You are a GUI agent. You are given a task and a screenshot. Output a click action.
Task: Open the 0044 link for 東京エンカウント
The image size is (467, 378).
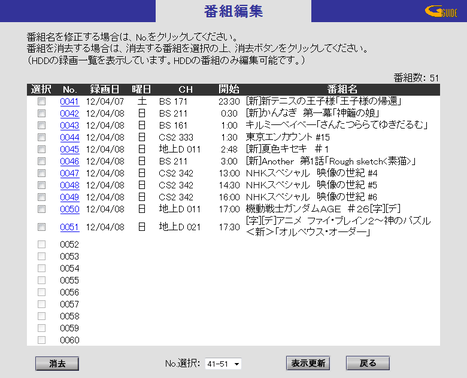coord(69,138)
